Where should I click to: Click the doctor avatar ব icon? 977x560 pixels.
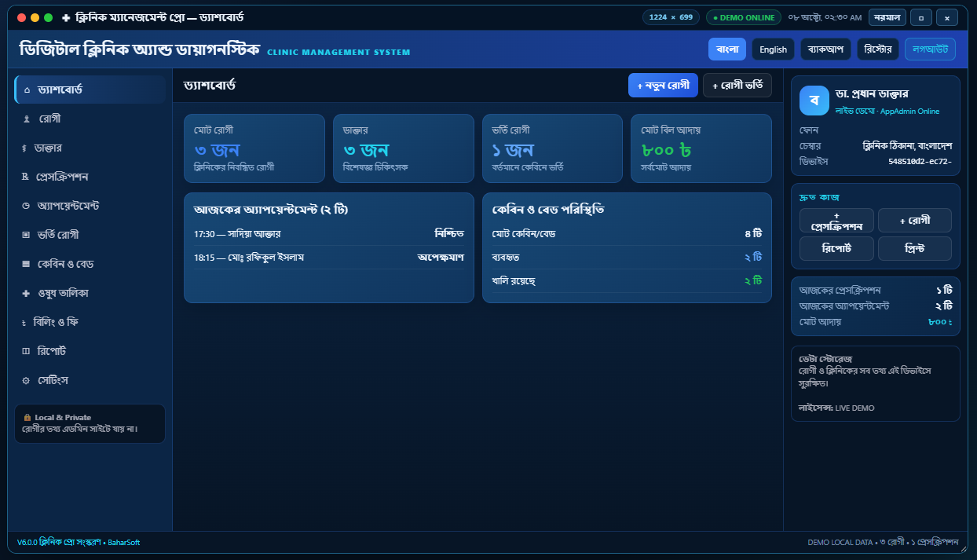(814, 101)
